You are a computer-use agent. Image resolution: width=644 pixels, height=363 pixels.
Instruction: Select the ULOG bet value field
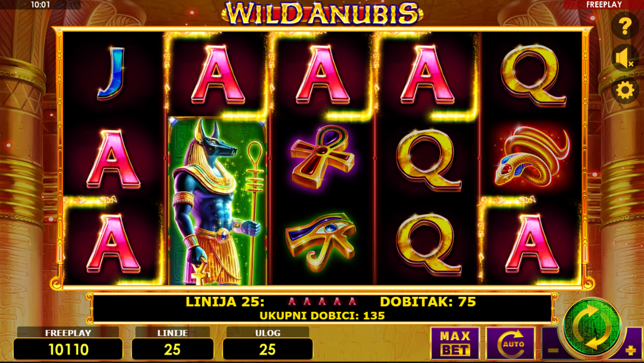click(268, 349)
